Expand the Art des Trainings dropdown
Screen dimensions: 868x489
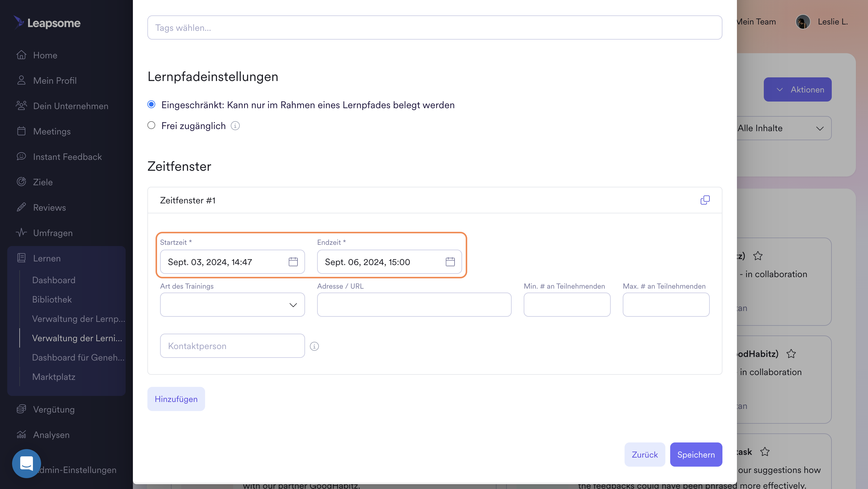click(232, 305)
